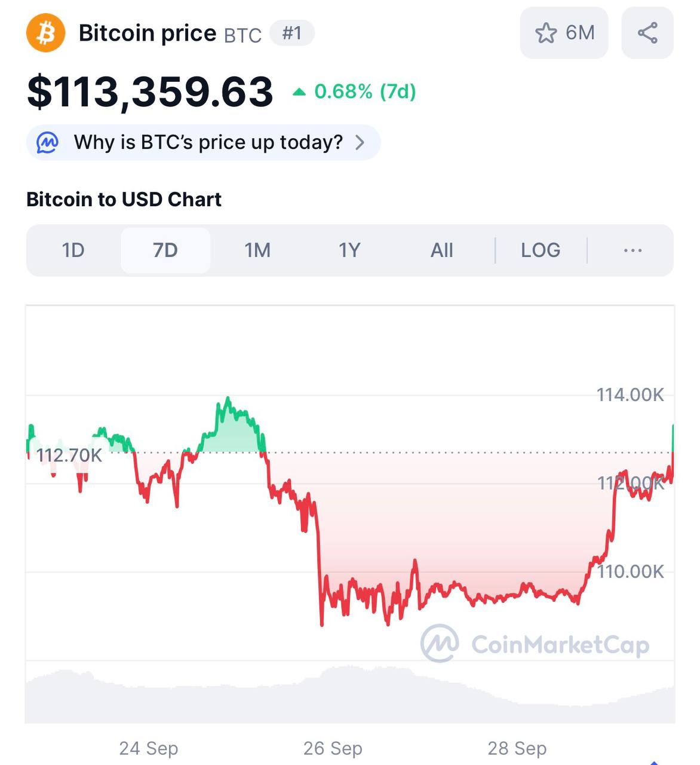
Task: Toggle LOG scale on chart
Action: point(541,250)
